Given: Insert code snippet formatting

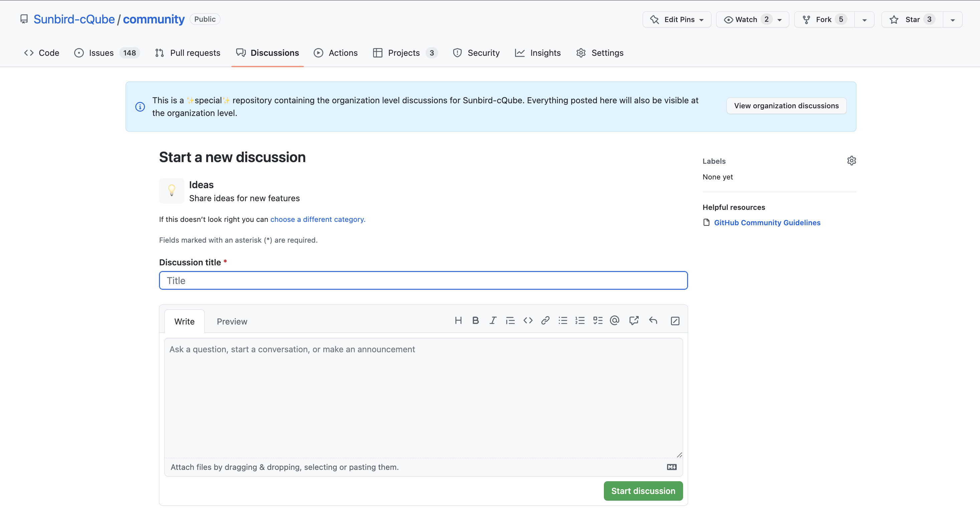Looking at the screenshot, I should coord(528,320).
